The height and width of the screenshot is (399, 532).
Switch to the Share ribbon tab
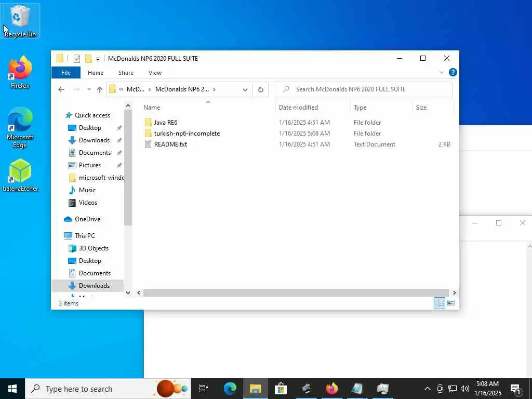(126, 73)
